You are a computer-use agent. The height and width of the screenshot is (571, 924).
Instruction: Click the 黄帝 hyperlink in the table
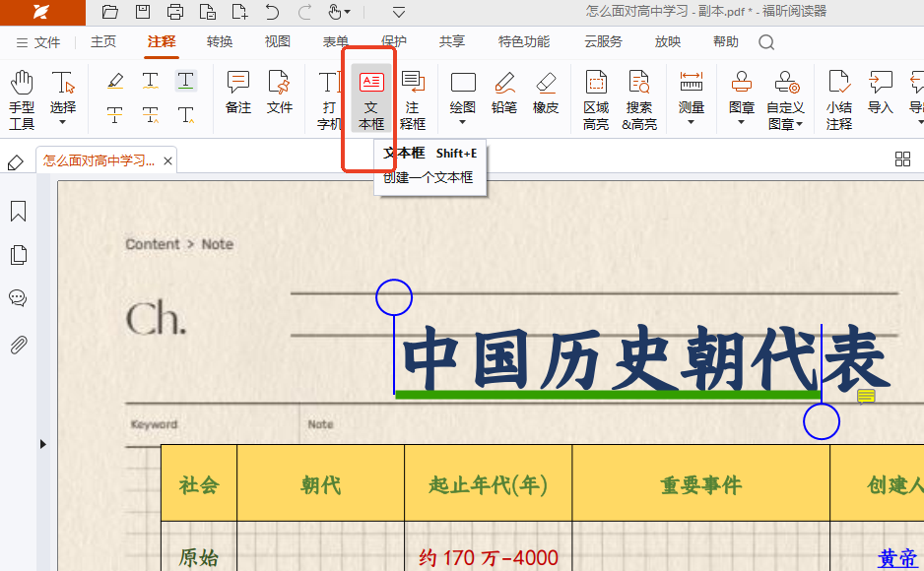[896, 558]
